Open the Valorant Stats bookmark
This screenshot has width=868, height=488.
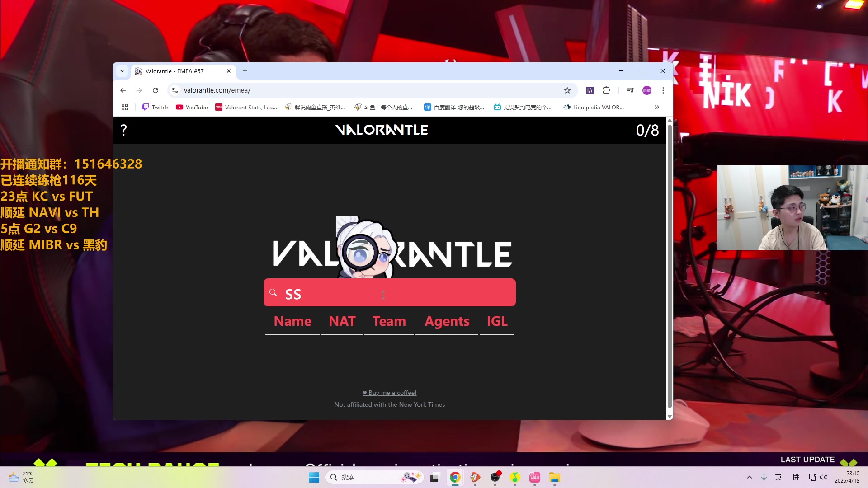click(246, 107)
